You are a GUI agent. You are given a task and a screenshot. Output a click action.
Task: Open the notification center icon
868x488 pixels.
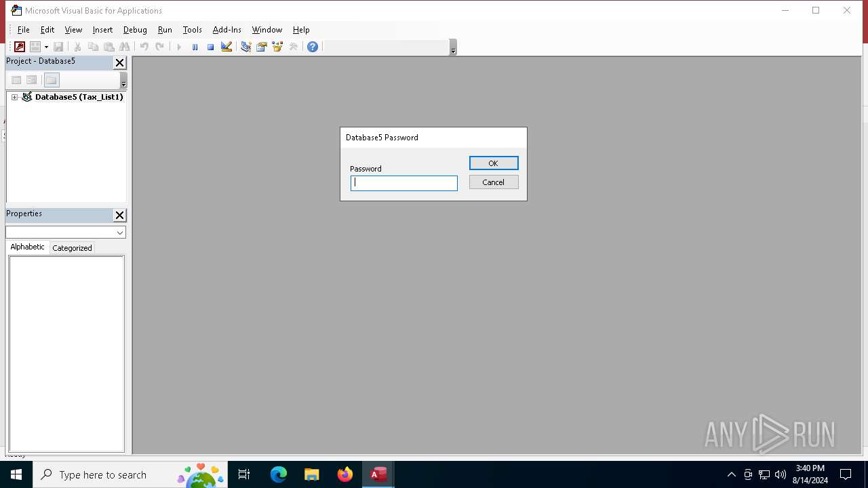(x=846, y=474)
